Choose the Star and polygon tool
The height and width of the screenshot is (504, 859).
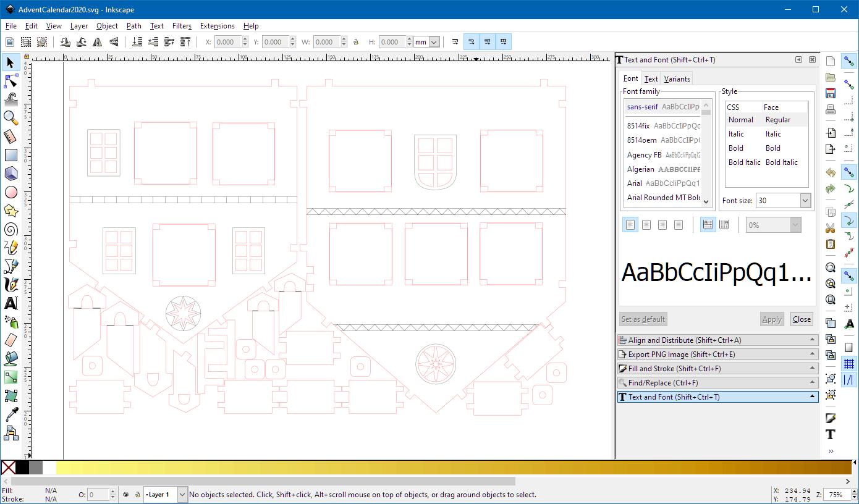[11, 211]
